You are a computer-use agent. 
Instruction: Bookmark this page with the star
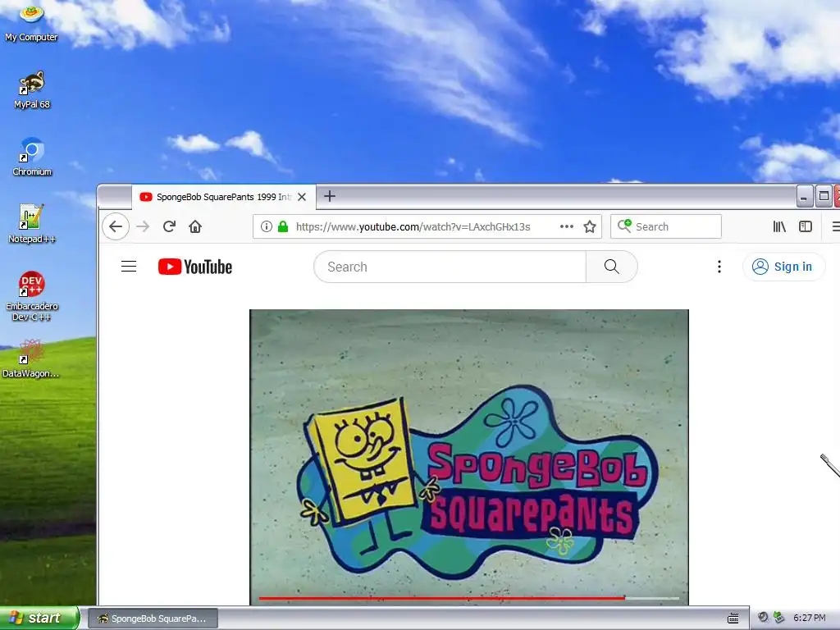coord(590,226)
